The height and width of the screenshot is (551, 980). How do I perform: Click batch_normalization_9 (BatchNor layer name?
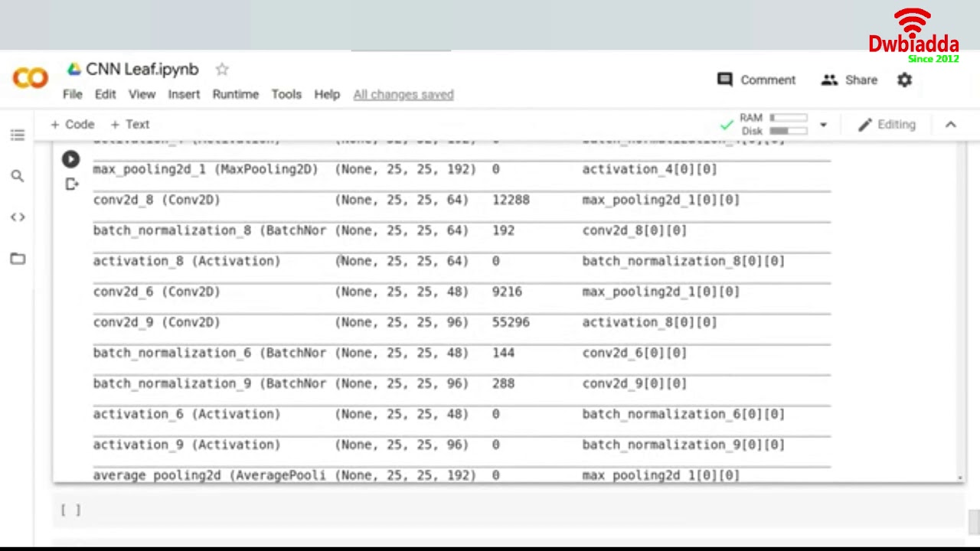(210, 383)
